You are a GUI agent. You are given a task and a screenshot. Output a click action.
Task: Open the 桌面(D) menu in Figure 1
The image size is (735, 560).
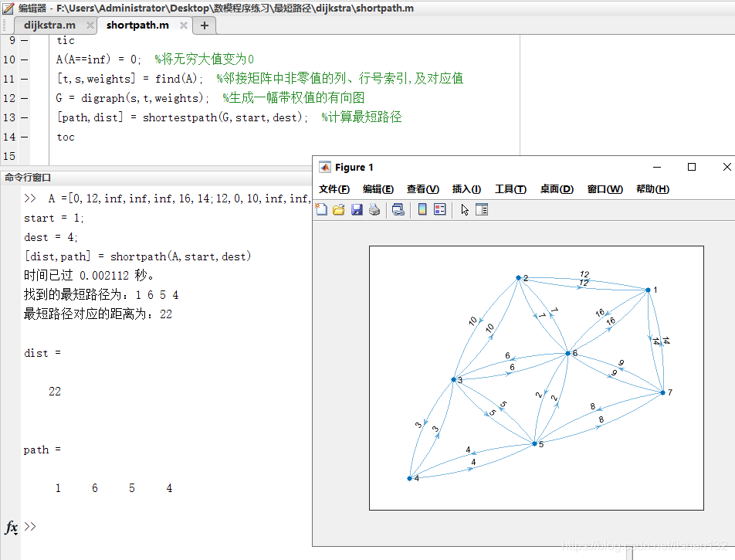[557, 189]
